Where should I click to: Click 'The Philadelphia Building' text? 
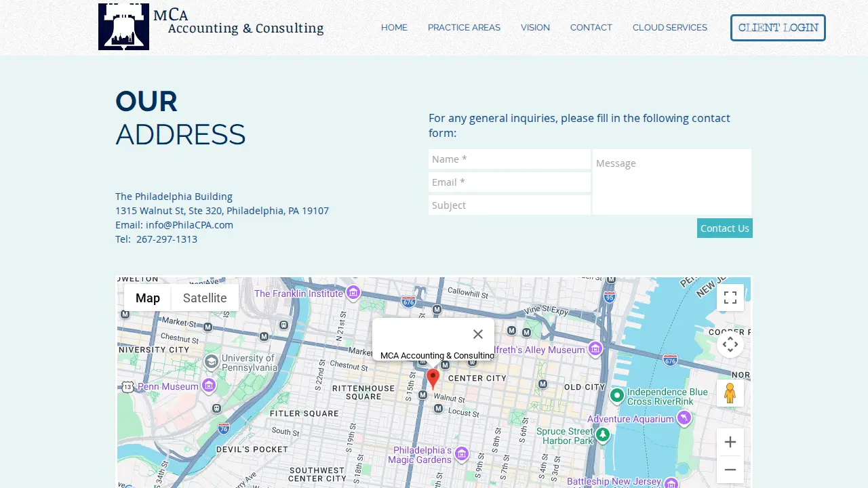click(x=174, y=197)
